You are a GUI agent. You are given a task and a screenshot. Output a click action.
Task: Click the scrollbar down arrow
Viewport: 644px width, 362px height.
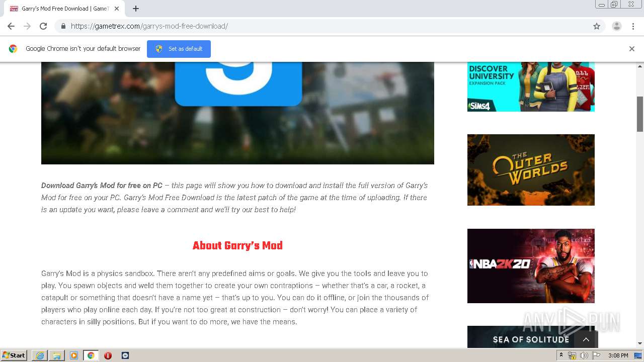[640, 344]
